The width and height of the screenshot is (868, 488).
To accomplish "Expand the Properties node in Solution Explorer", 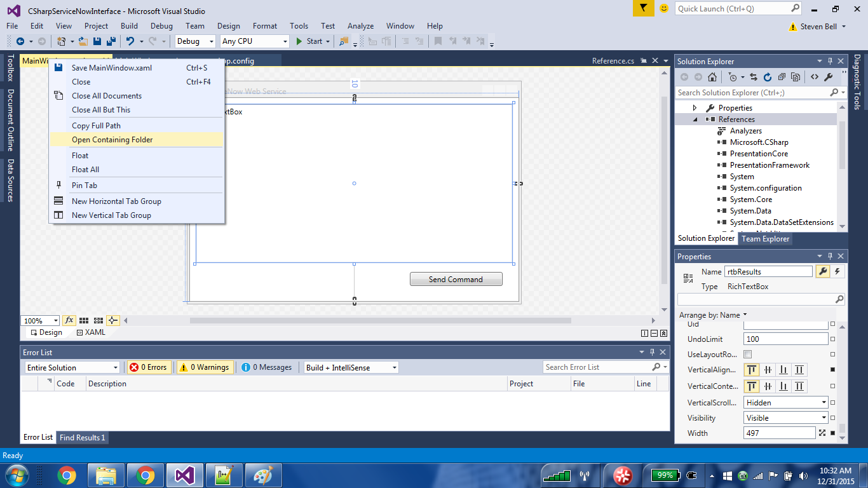I will [x=695, y=108].
